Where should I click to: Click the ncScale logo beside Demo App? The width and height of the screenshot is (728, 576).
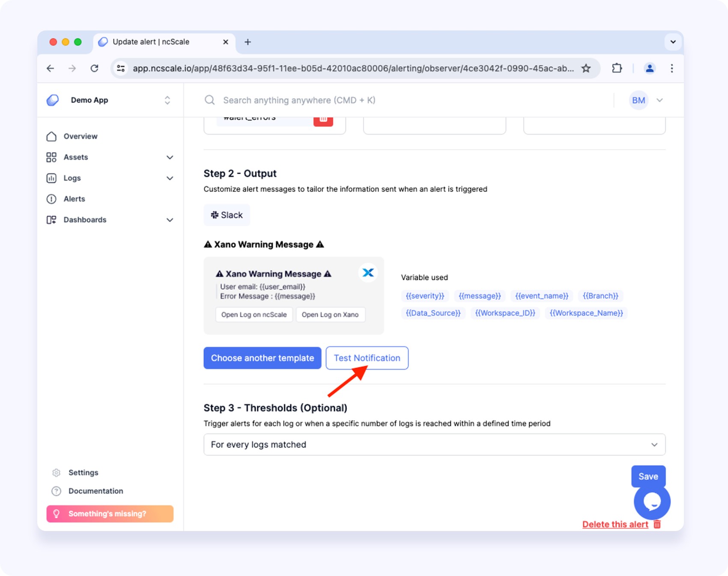(53, 100)
